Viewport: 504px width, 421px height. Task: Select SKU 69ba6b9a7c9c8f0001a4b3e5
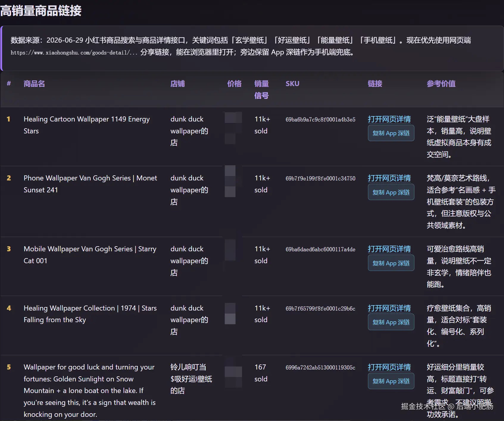320,119
